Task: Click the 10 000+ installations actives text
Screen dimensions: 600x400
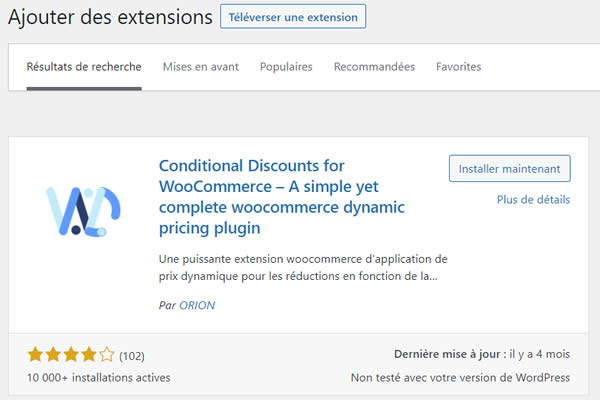Action: tap(98, 378)
